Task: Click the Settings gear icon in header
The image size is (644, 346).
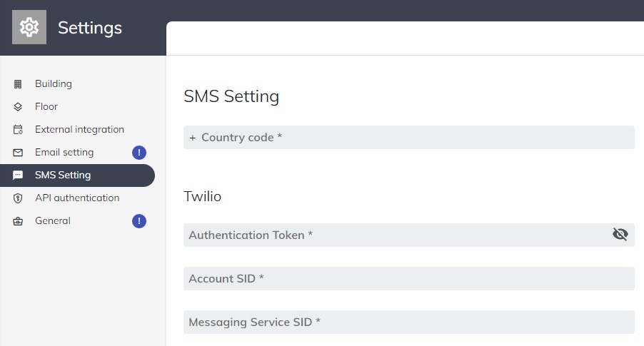Action: (x=29, y=28)
